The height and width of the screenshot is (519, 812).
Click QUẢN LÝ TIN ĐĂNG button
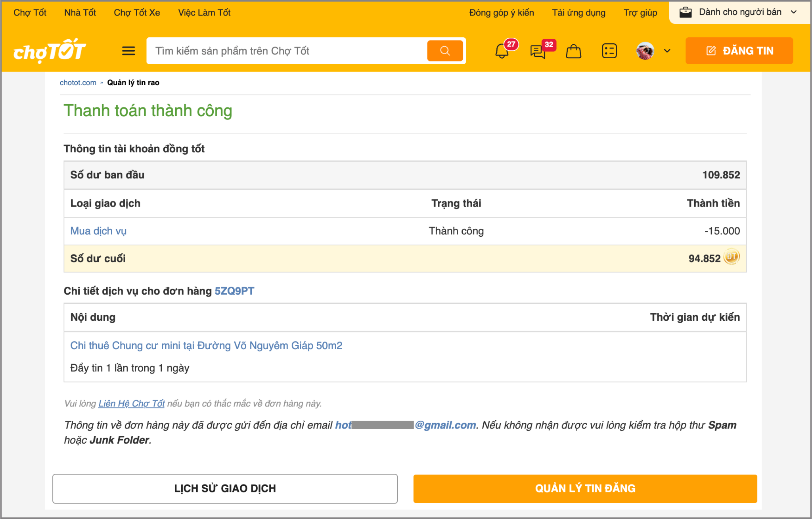pos(585,488)
